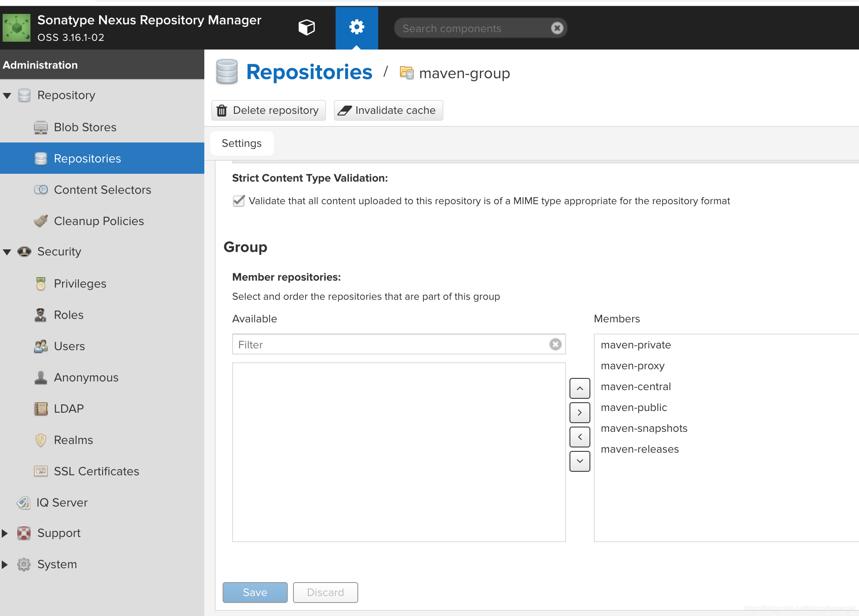The image size is (859, 616).
Task: Open Privileges under Security
Action: point(102,284)
